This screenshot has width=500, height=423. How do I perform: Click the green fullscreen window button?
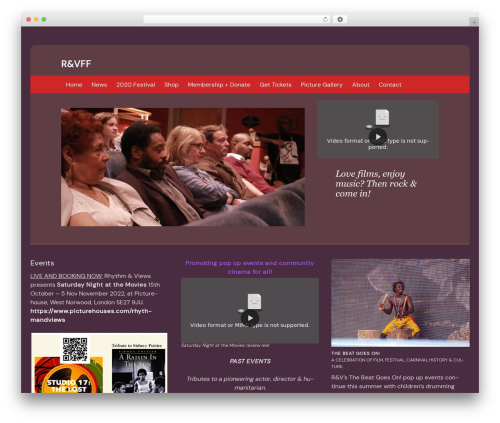tap(44, 19)
